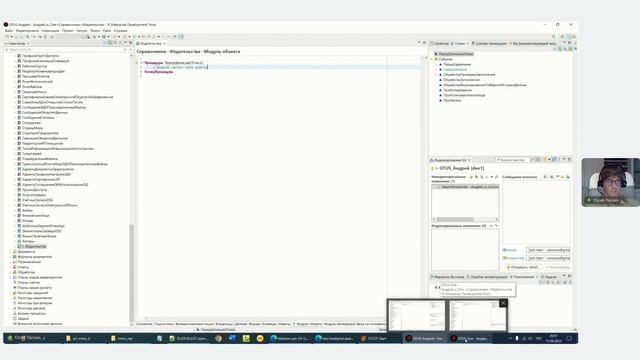The width and height of the screenshot is (640, 360).
Task: Open the Запуск menu
Action: pos(82,31)
